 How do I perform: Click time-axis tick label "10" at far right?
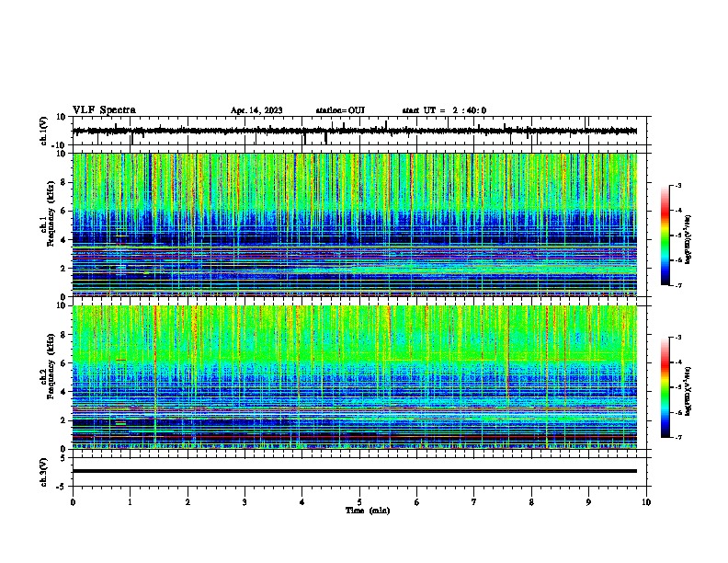pos(646,502)
